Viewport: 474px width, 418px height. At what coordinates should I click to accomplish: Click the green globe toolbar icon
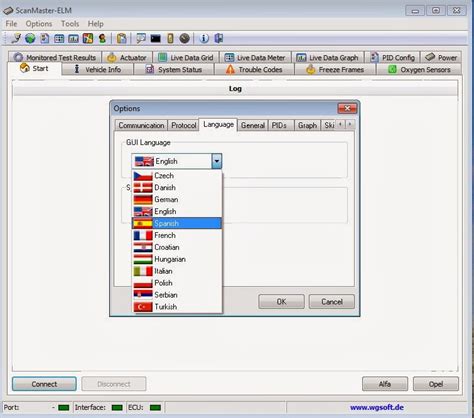[30, 39]
